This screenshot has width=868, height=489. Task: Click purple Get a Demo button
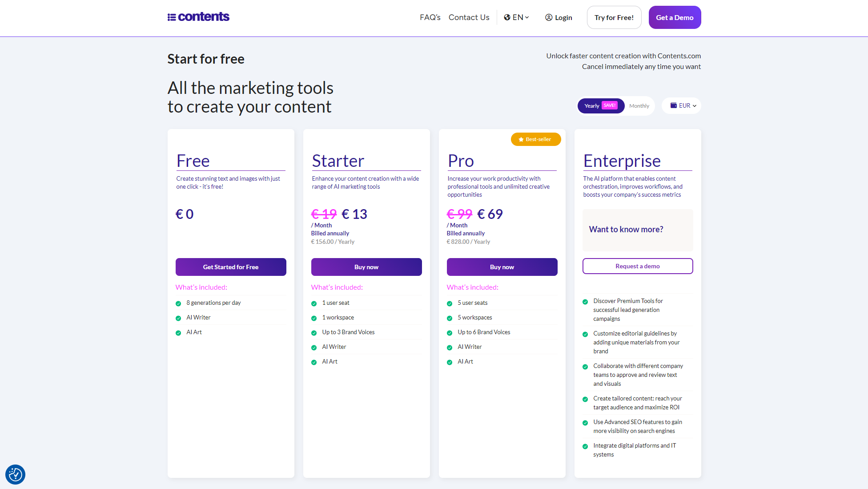pos(675,17)
